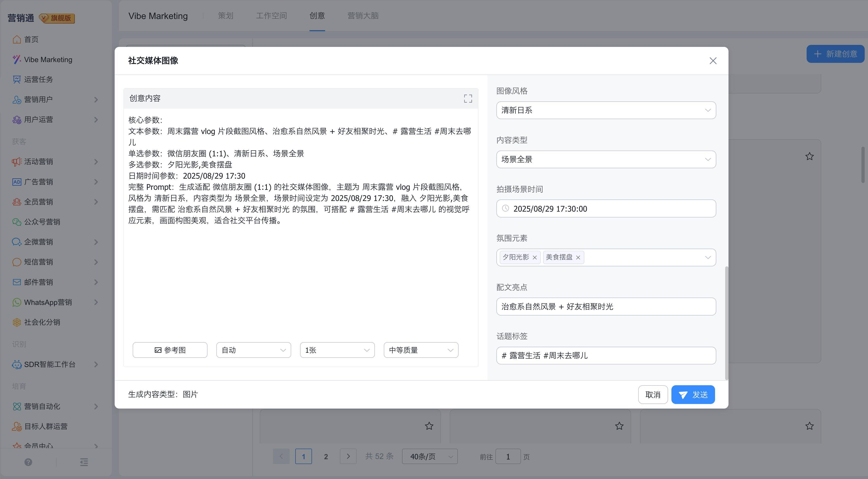The image size is (868, 479).
Task: Favorite the card with top-right star
Action: point(809,157)
